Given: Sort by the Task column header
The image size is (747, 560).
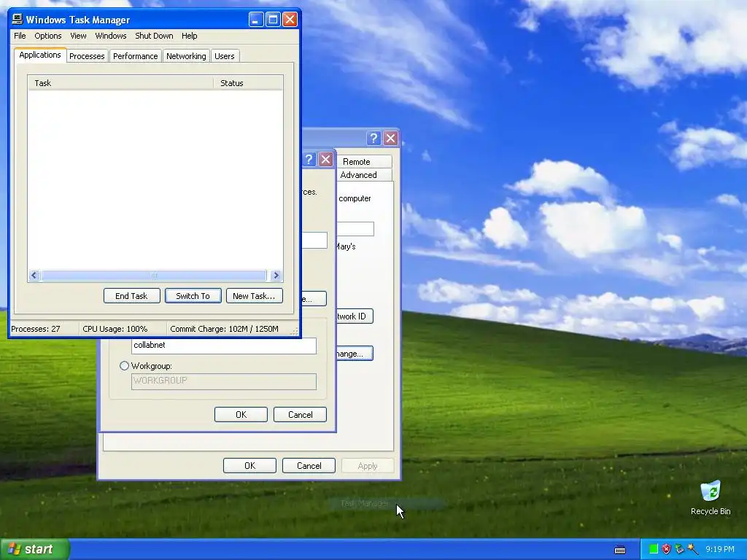Looking at the screenshot, I should point(120,83).
